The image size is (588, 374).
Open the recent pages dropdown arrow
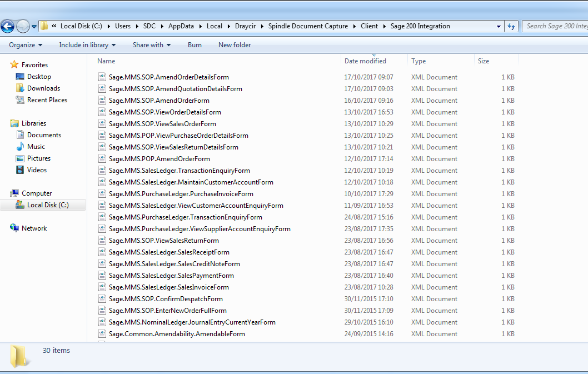coord(34,27)
